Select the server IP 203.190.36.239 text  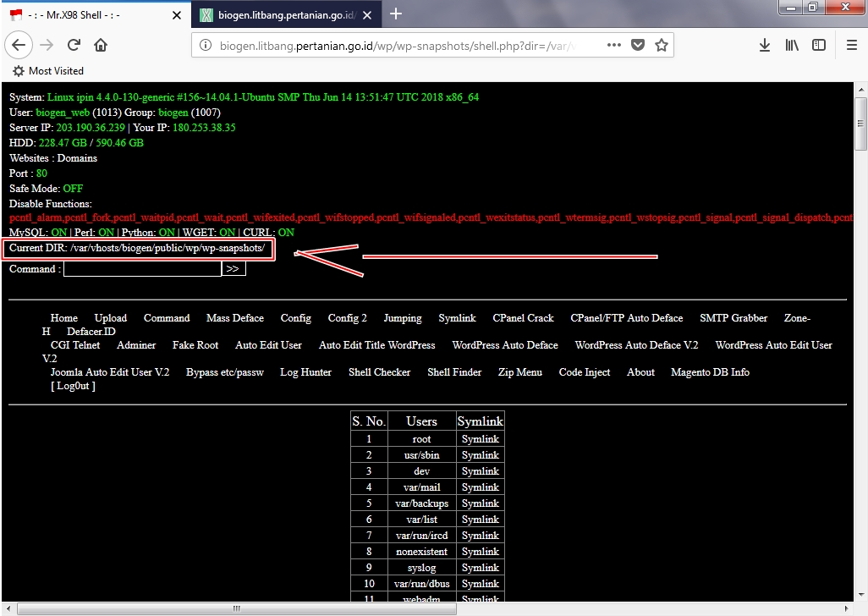(91, 128)
